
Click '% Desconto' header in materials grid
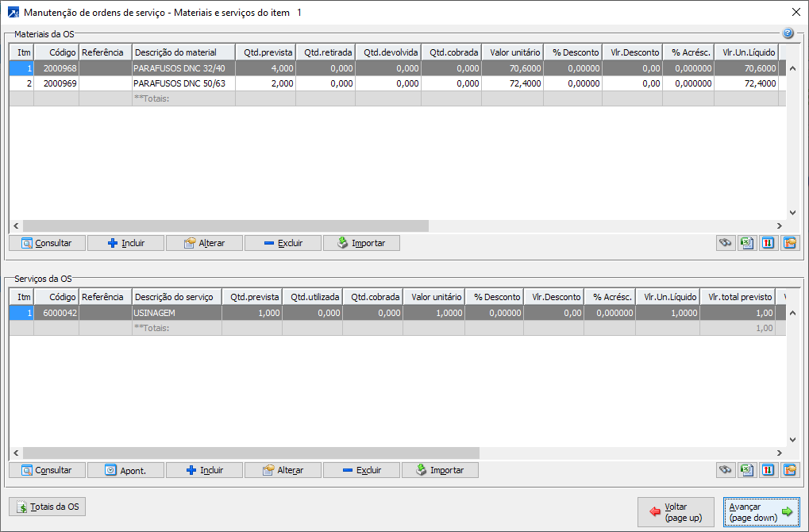[x=572, y=52]
